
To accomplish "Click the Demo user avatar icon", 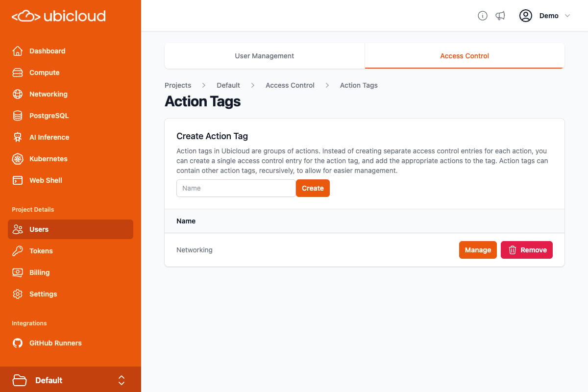I will pos(526,16).
